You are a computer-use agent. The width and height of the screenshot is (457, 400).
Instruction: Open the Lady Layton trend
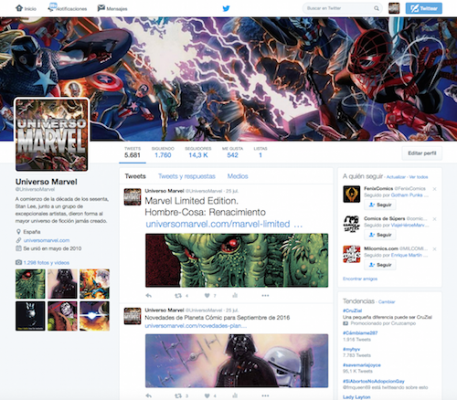(x=357, y=397)
